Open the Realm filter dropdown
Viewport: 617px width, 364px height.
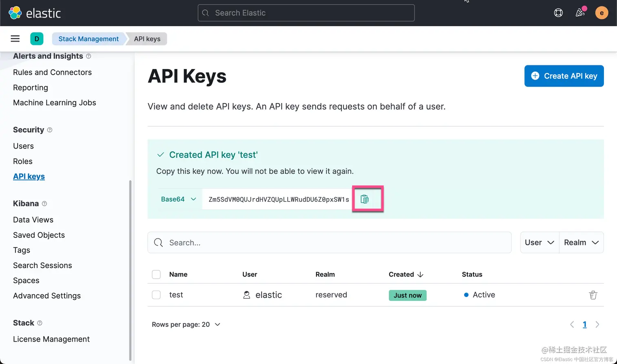coord(581,242)
